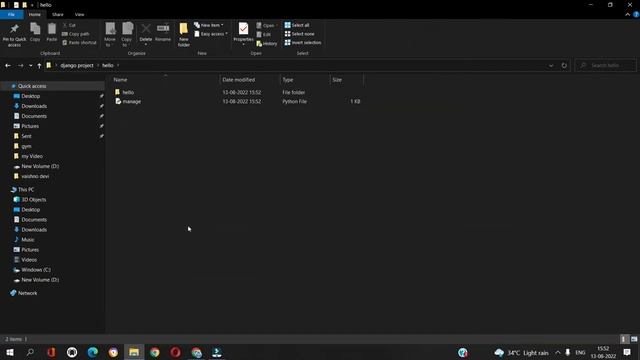
Task: Open vaishno devi folder in sidebar
Action: 35,176
